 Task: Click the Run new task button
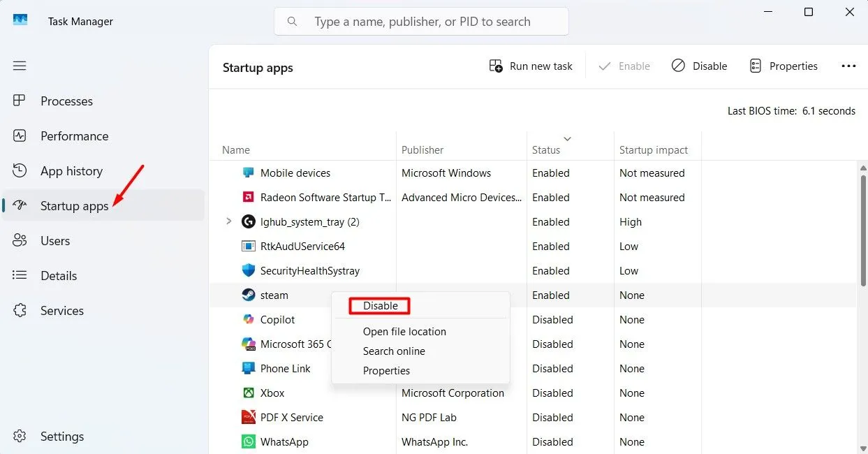[531, 66]
